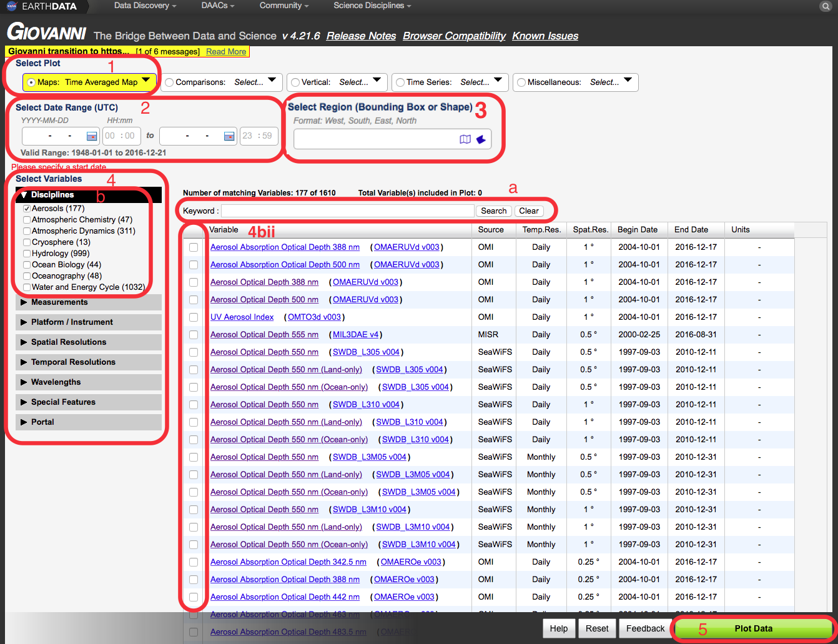Open the UV Aerosol Index variable link
Viewport: 838px width, 644px height.
pos(242,317)
